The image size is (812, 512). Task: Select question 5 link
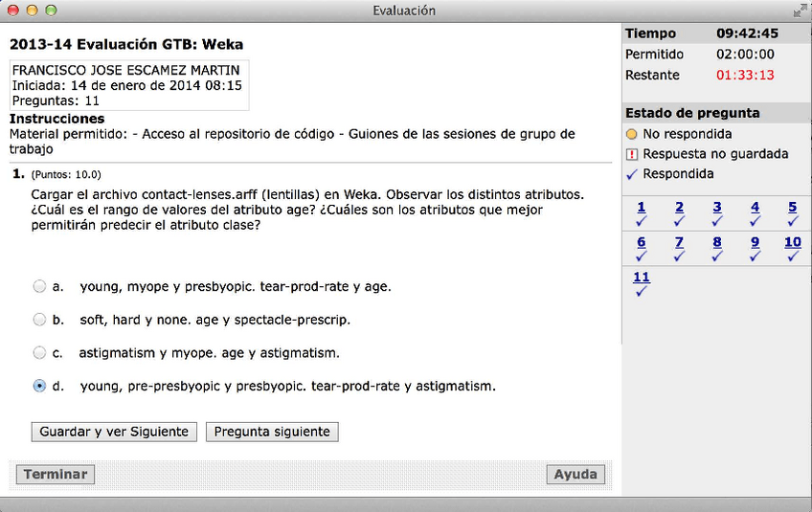(x=793, y=208)
